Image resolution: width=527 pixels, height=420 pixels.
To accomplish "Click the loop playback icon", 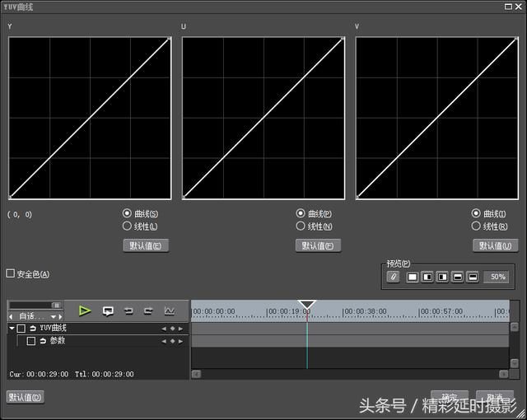I will [x=108, y=310].
